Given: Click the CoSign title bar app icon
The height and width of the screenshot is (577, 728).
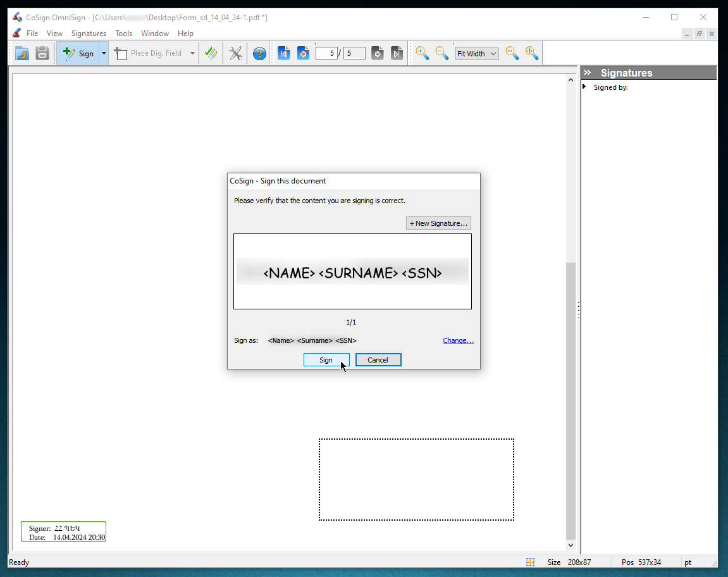Looking at the screenshot, I should tap(17, 17).
